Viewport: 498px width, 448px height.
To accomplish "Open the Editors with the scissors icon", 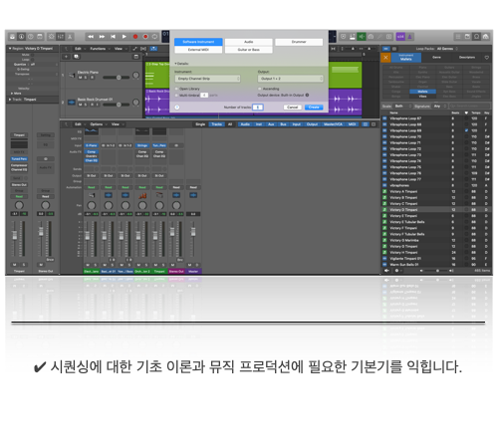I will click(70, 37).
